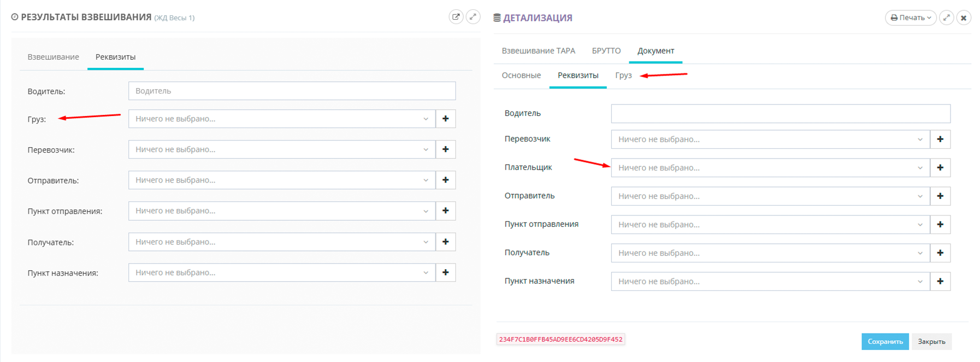Click the Водитель input in left panel
This screenshot has height=362, width=980.
pyautogui.click(x=292, y=91)
